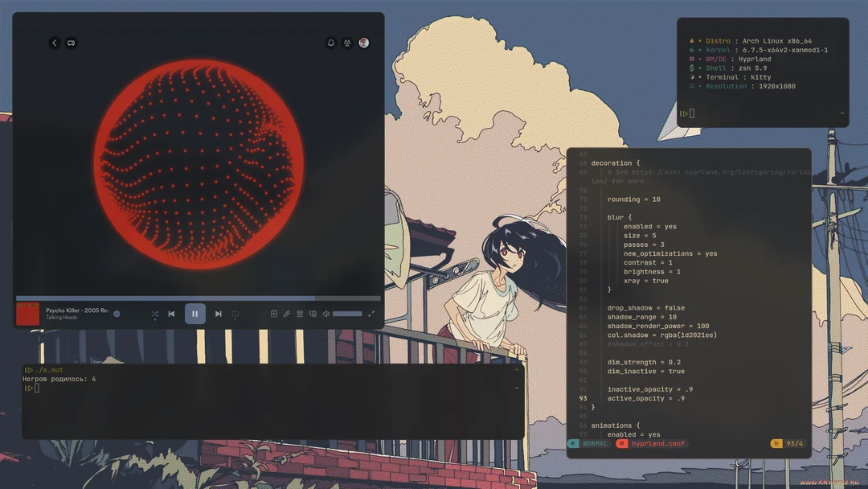
Task: Show lyrics using the microphone icon
Action: tap(286, 314)
